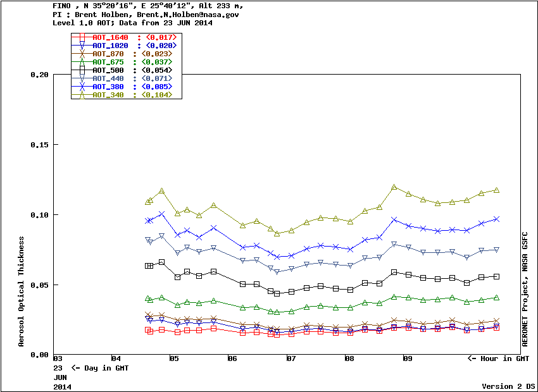This screenshot has width=538, height=392.
Task: Click the highest AOT_340 data point
Action: 394,187
